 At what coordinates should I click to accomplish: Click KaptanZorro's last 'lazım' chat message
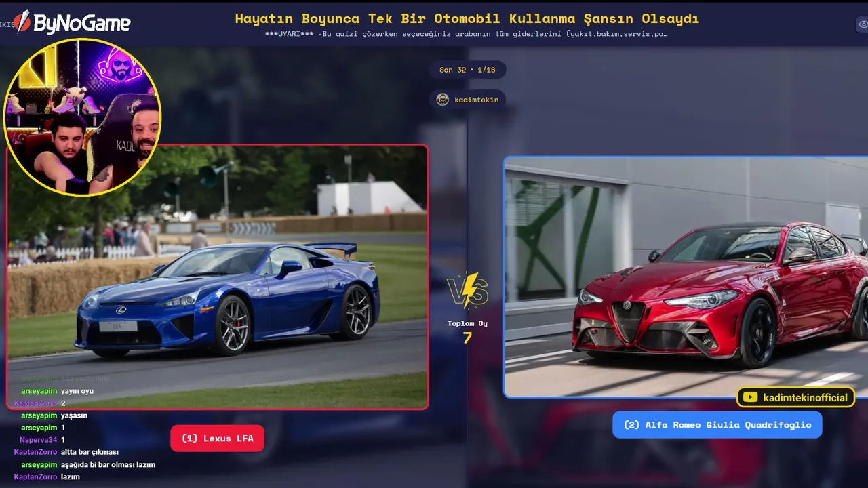coord(71,476)
